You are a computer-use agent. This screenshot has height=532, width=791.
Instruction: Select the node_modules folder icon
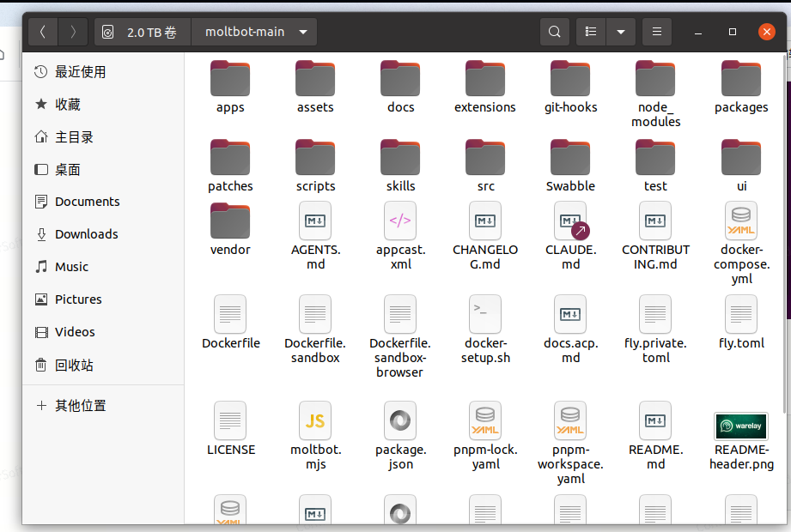coord(655,79)
